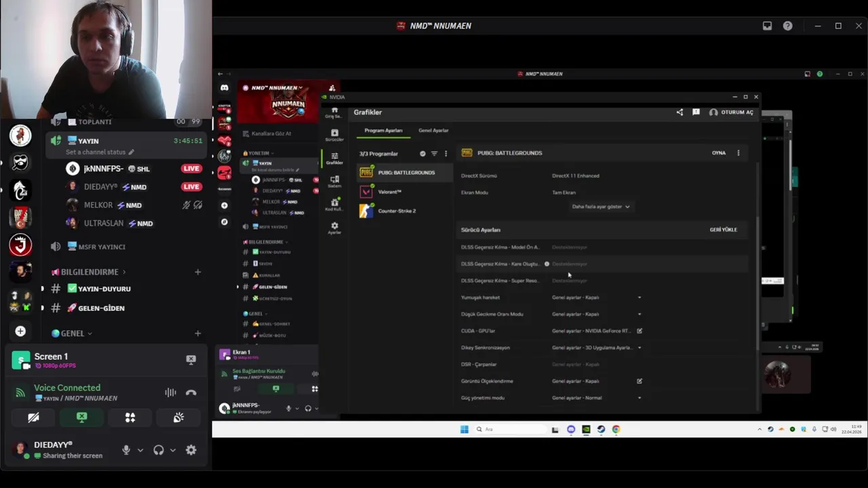The image size is (868, 488).
Task: Collapse BILGILENDIRME category
Action: point(89,272)
